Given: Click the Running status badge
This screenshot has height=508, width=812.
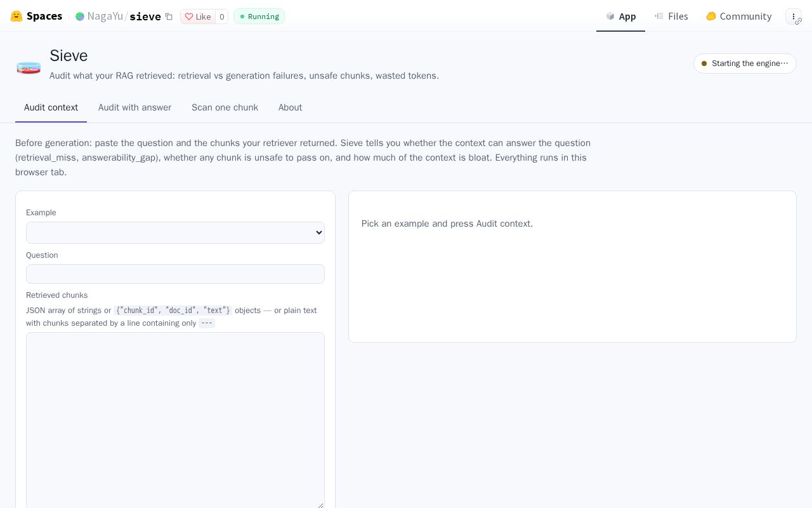Looking at the screenshot, I should pyautogui.click(x=259, y=17).
